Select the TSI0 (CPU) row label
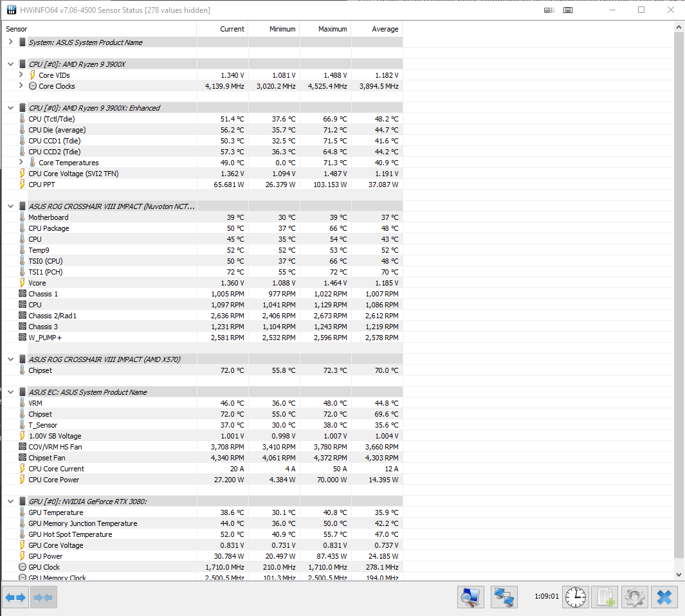Image resolution: width=685 pixels, height=616 pixels. pos(46,261)
